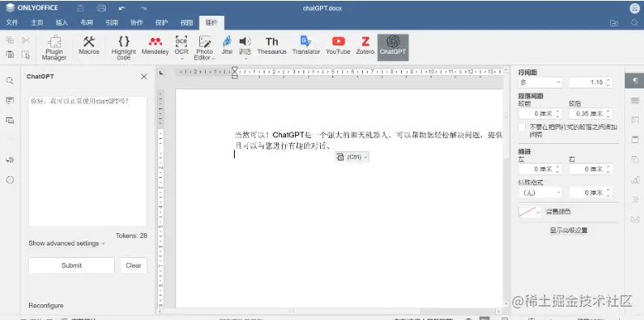Screen dimensions: 644x320
Task: Close the ChatGPT side panel
Action: click(144, 76)
